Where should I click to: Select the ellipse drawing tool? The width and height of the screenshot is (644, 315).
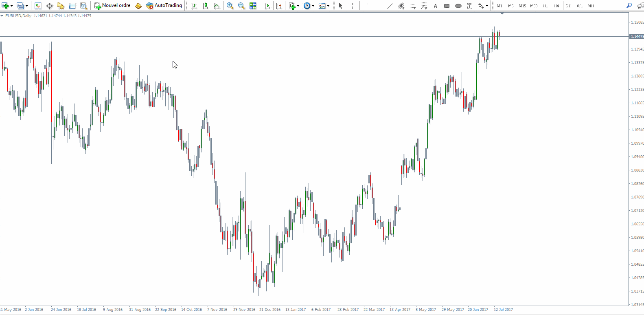pos(458,6)
